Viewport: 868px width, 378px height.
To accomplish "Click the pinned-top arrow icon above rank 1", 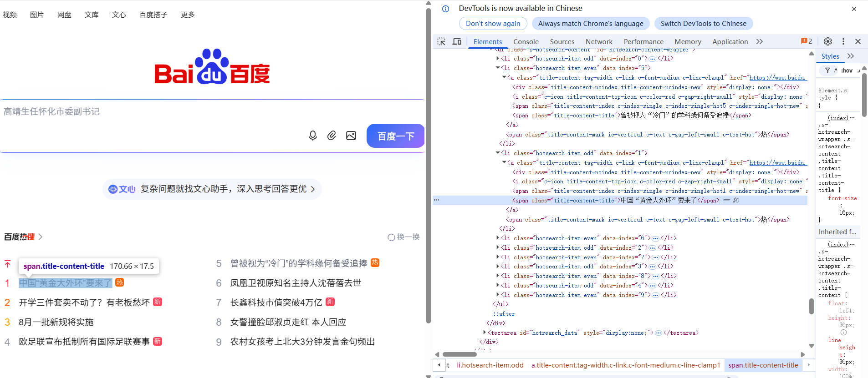I will pos(7,264).
